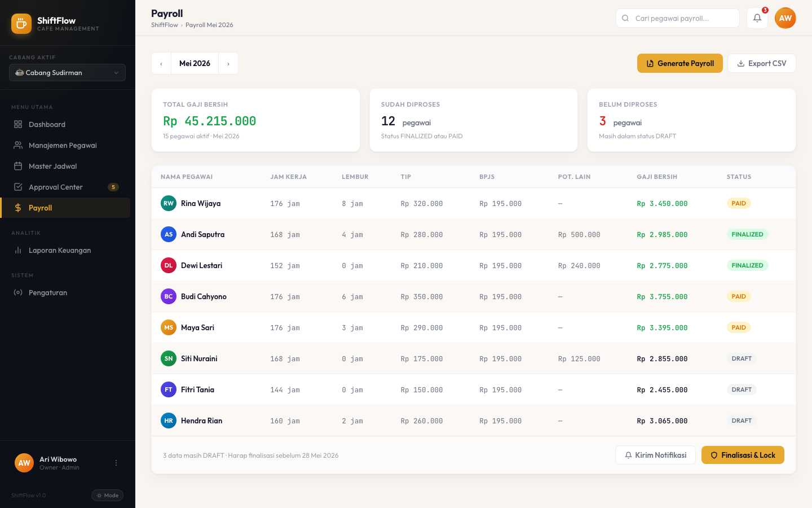Open Ari Wibowo profile options menu
Viewport: 812px width, 508px height.
[x=116, y=463]
